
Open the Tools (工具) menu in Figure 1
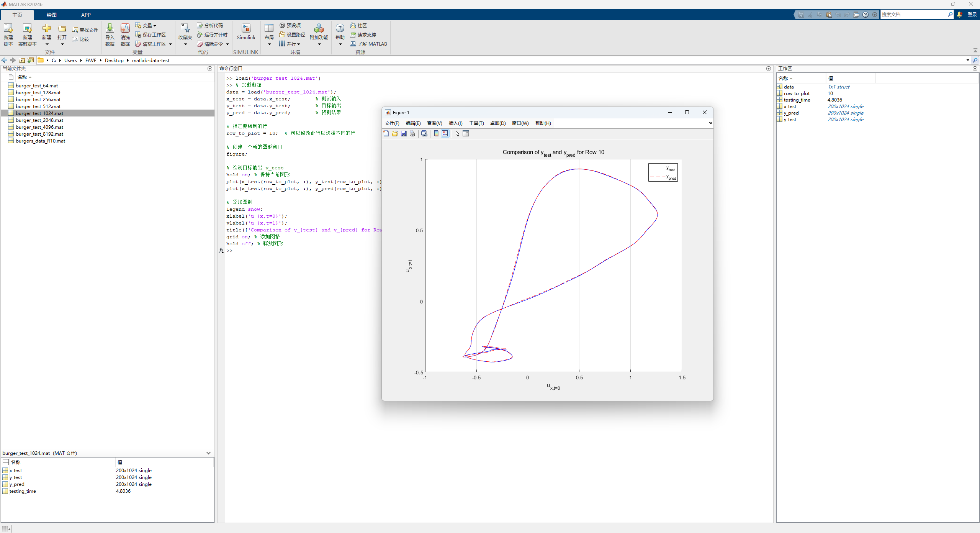476,123
